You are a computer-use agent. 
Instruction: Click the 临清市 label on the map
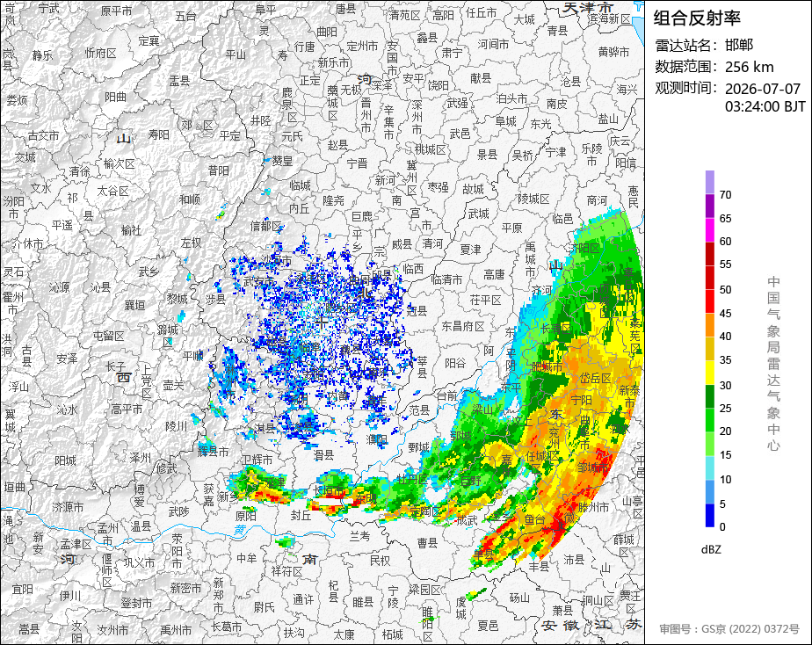(x=446, y=279)
